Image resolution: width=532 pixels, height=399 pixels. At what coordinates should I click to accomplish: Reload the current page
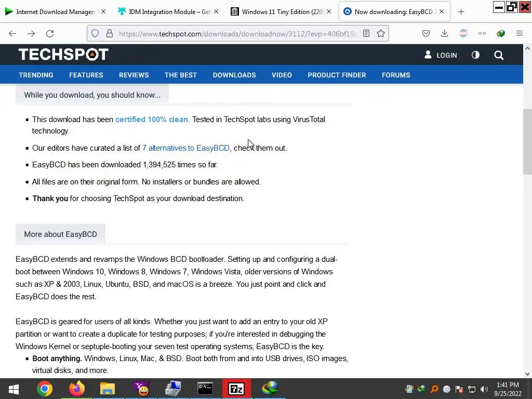pos(50,33)
